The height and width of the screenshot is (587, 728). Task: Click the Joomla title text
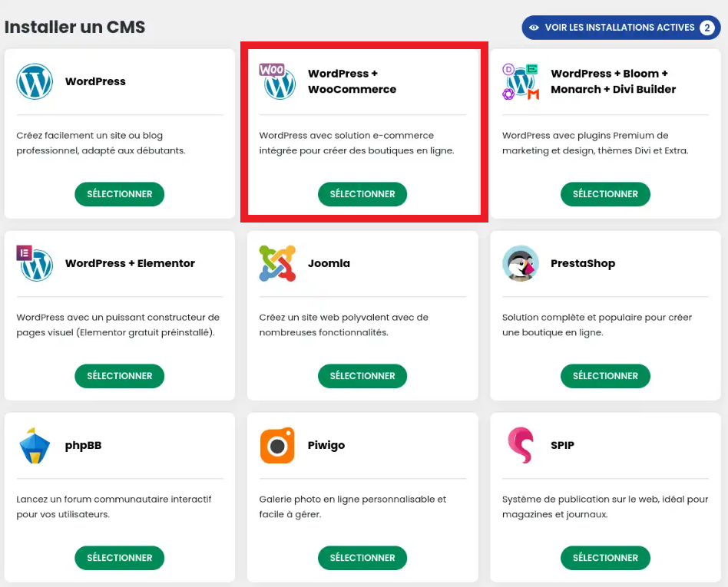coord(329,263)
